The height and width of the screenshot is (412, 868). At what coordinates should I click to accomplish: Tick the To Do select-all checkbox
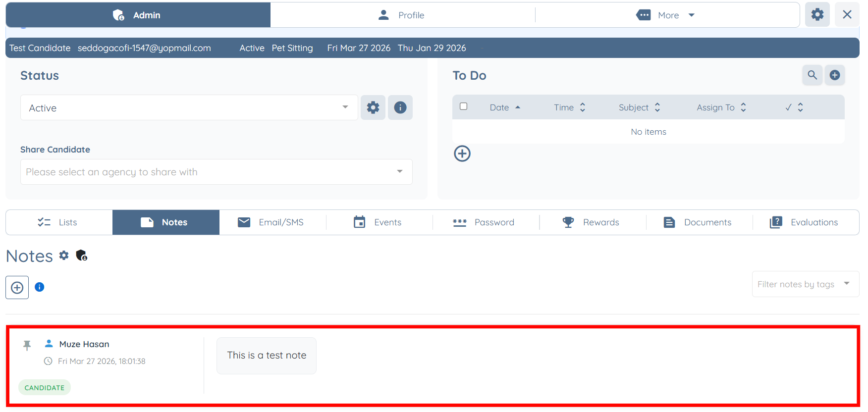[x=464, y=106]
